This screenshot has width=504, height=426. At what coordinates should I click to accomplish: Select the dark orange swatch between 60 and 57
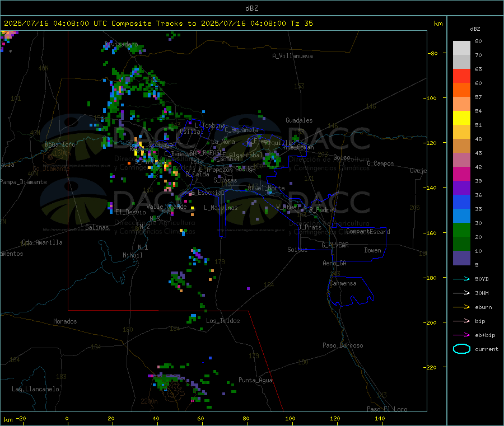pyautogui.click(x=461, y=90)
